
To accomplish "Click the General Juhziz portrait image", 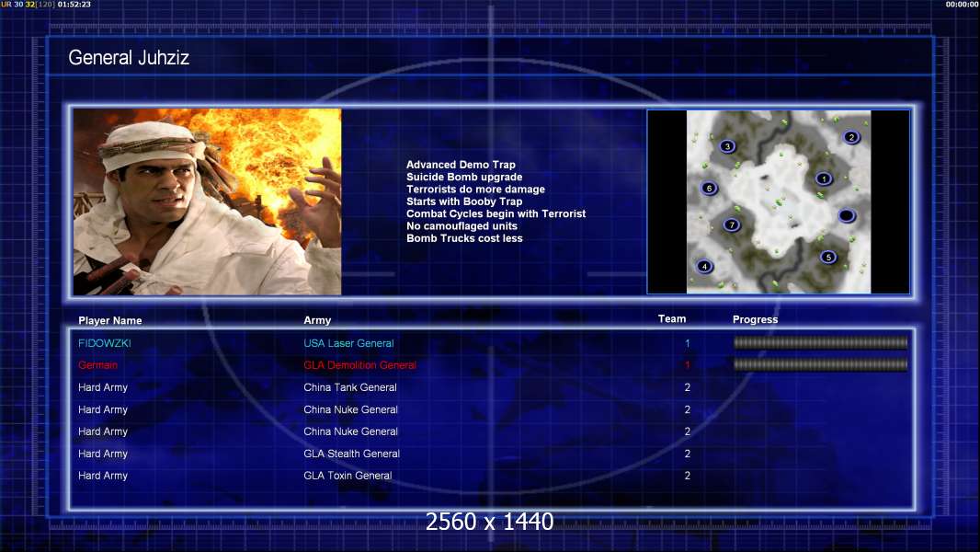I will (208, 201).
